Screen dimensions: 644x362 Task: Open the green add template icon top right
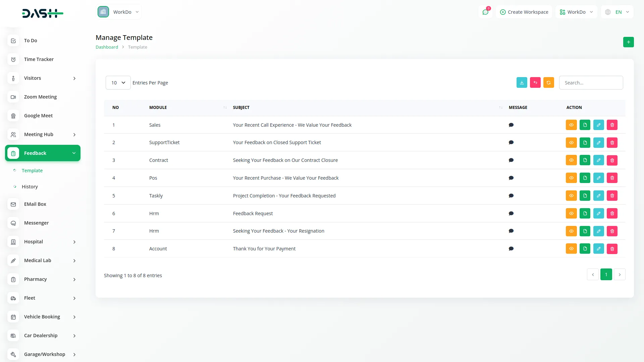pos(628,42)
